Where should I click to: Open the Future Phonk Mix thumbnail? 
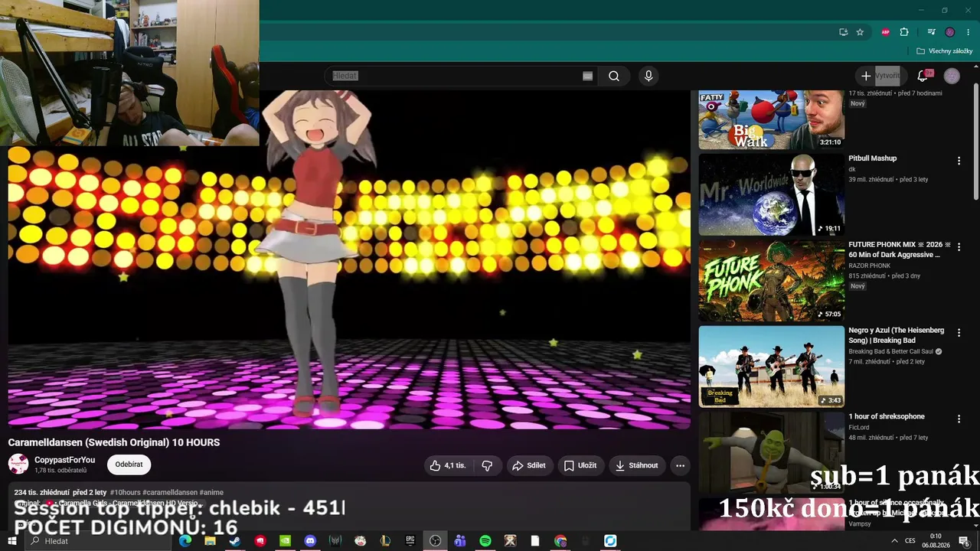[771, 281]
